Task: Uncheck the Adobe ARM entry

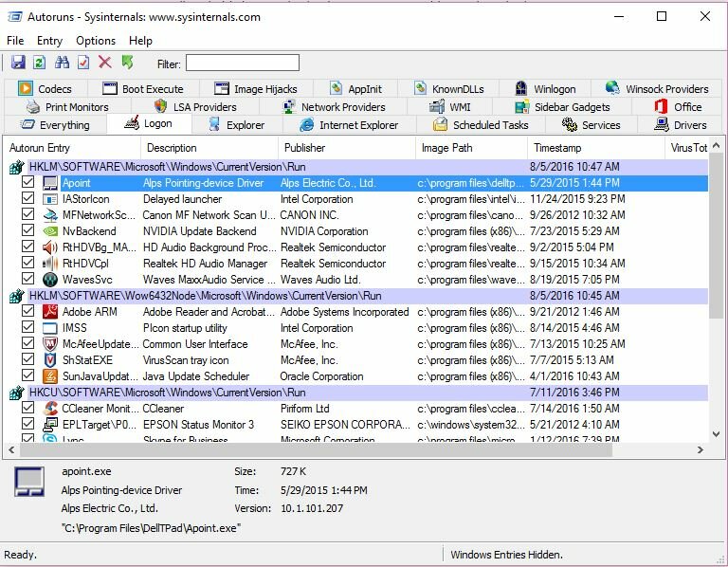Action: click(x=27, y=311)
